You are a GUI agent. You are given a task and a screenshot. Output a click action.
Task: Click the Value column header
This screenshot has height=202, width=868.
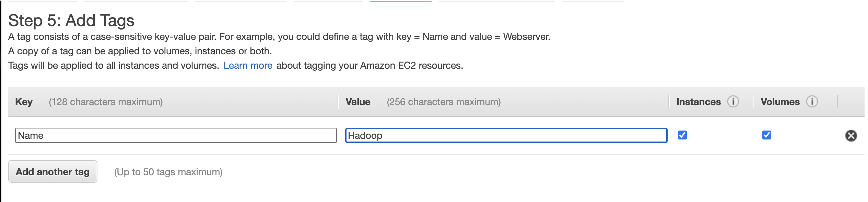(358, 102)
